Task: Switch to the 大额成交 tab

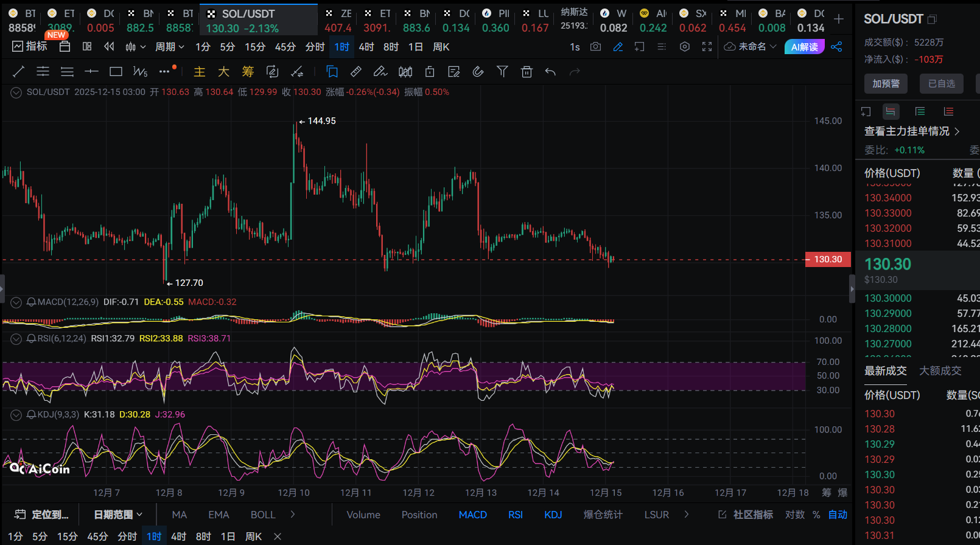Action: [x=940, y=370]
